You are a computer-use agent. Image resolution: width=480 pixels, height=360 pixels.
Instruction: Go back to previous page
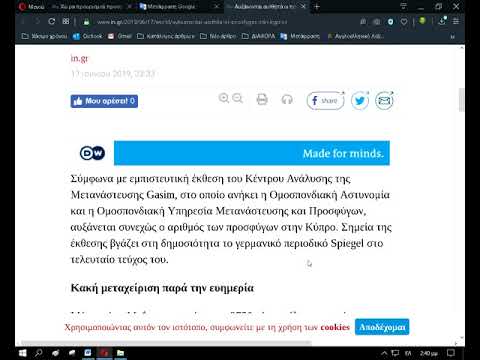click(x=23, y=22)
